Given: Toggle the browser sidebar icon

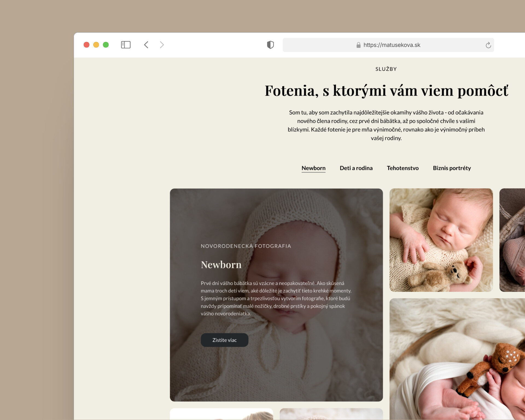Looking at the screenshot, I should click(126, 45).
